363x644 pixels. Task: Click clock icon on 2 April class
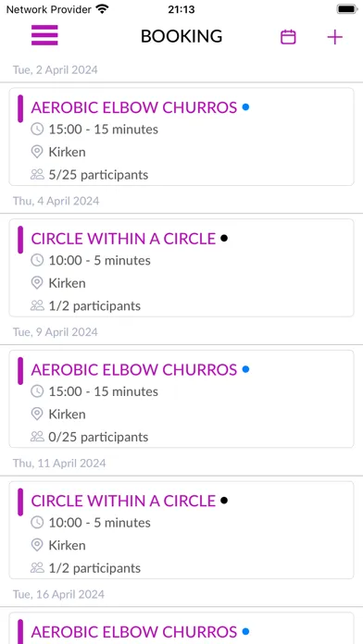[x=37, y=130]
